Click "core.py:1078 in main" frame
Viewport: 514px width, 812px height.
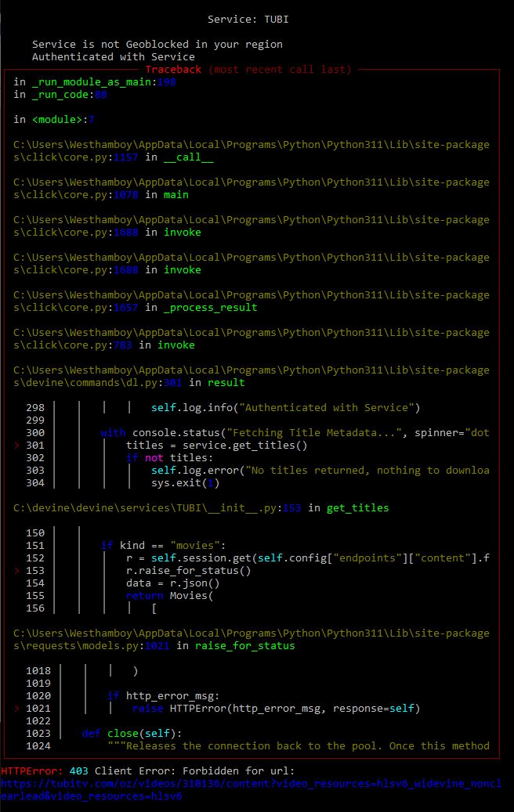(x=101, y=195)
